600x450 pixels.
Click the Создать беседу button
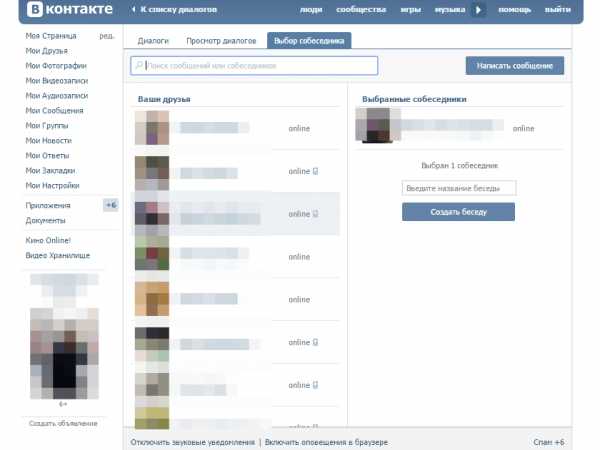click(x=458, y=212)
